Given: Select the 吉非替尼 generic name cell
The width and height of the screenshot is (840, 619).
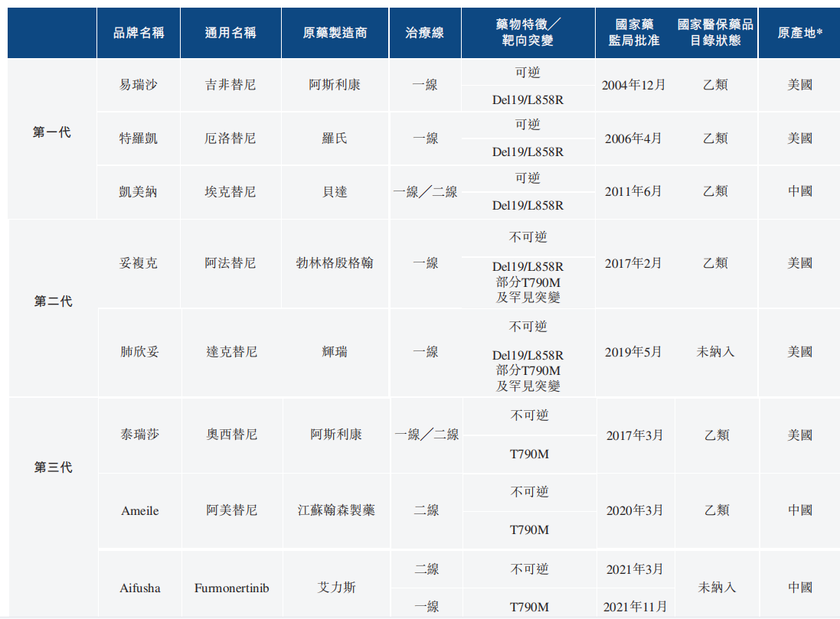Looking at the screenshot, I should pyautogui.click(x=230, y=85).
